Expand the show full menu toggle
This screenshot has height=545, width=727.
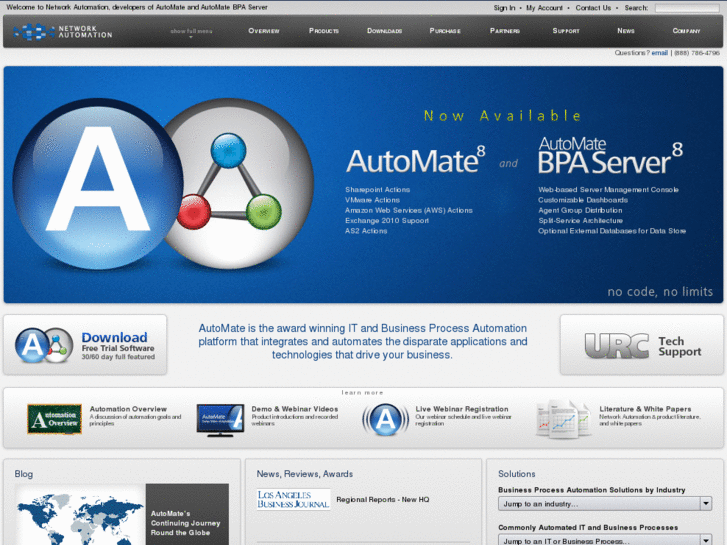(x=191, y=32)
